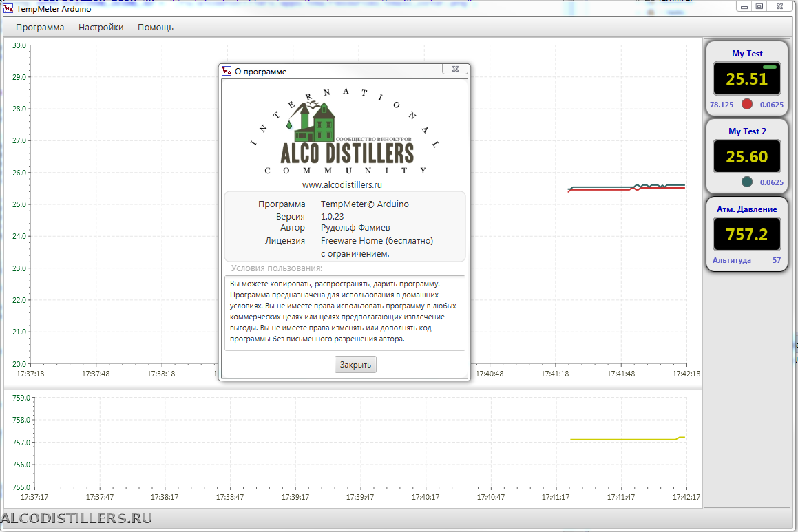
Task: Click the Закрыть button in About dialog
Action: (355, 365)
